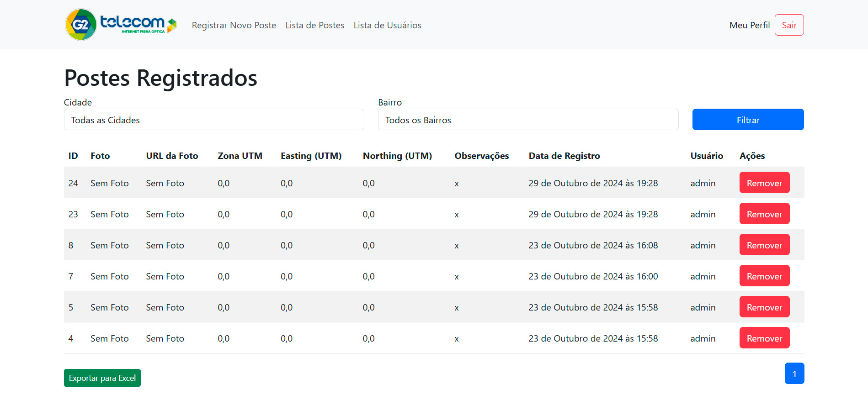The height and width of the screenshot is (395, 868).
Task: Click the ID column header
Action: (x=73, y=156)
